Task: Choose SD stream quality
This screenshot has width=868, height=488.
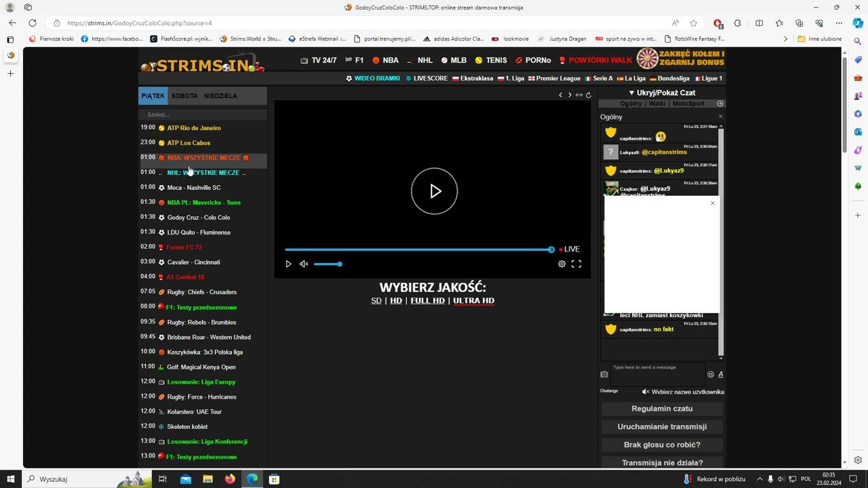Action: pos(376,300)
